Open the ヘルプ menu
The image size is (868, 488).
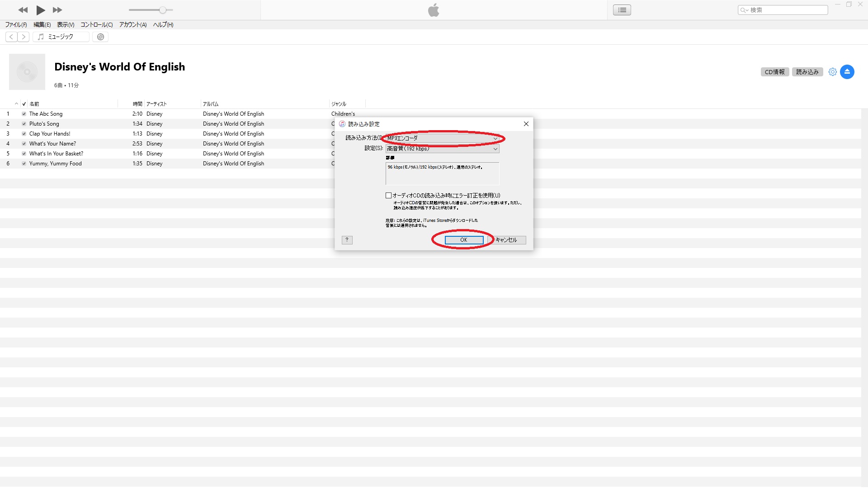coord(163,25)
